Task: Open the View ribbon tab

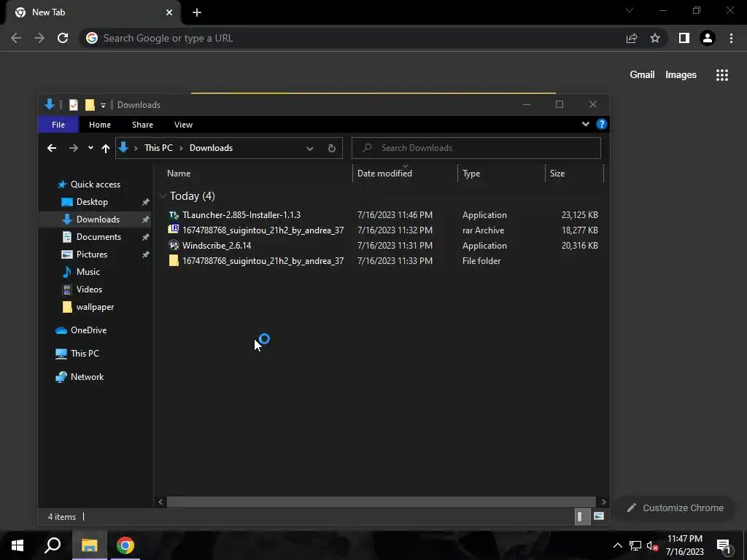Action: (183, 125)
